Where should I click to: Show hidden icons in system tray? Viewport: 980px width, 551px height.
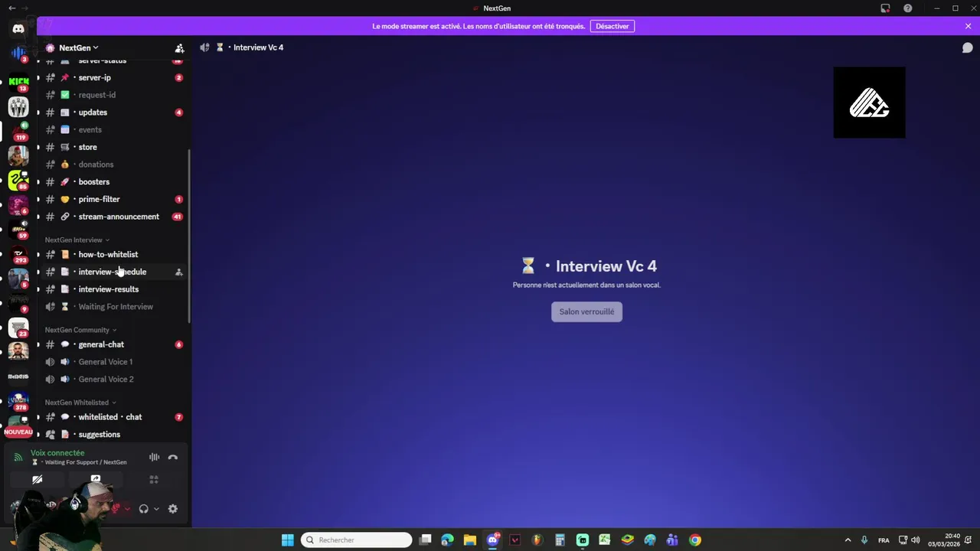(x=848, y=540)
